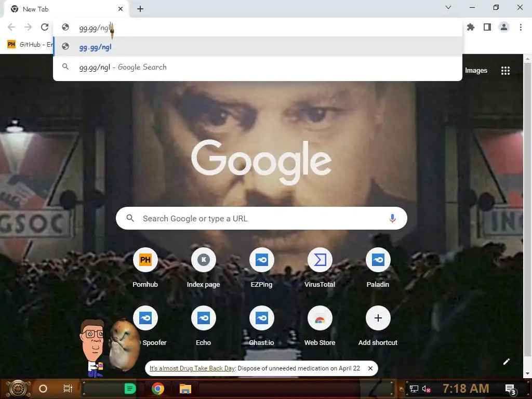Go back with the back arrow
This screenshot has height=399, width=532.
pyautogui.click(x=11, y=27)
